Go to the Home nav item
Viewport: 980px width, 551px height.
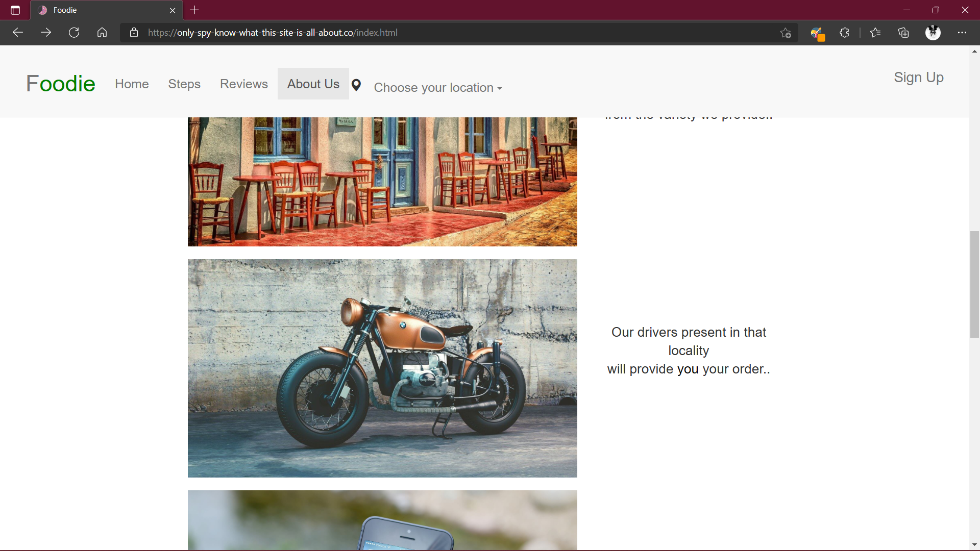[x=132, y=84]
